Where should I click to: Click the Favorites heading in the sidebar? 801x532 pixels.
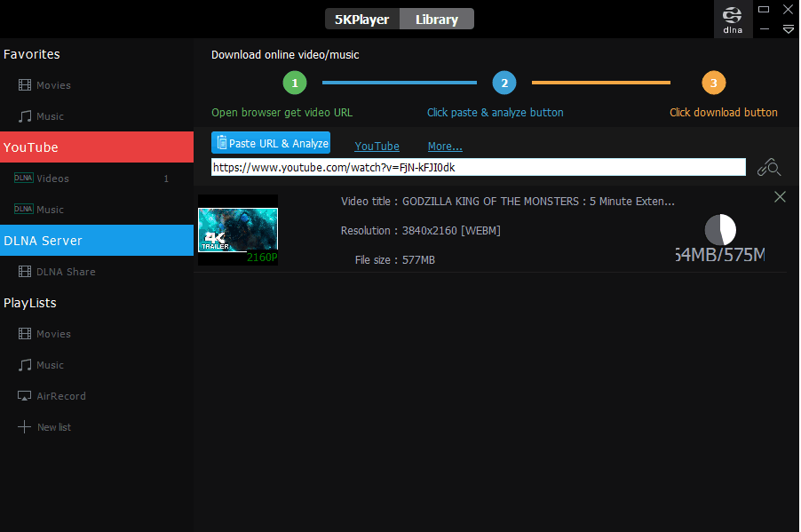(x=32, y=54)
